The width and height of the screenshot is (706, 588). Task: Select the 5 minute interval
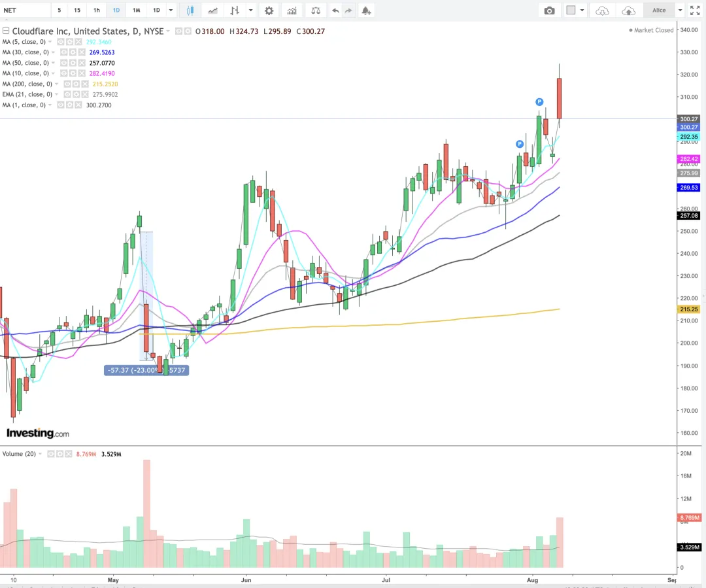59,10
